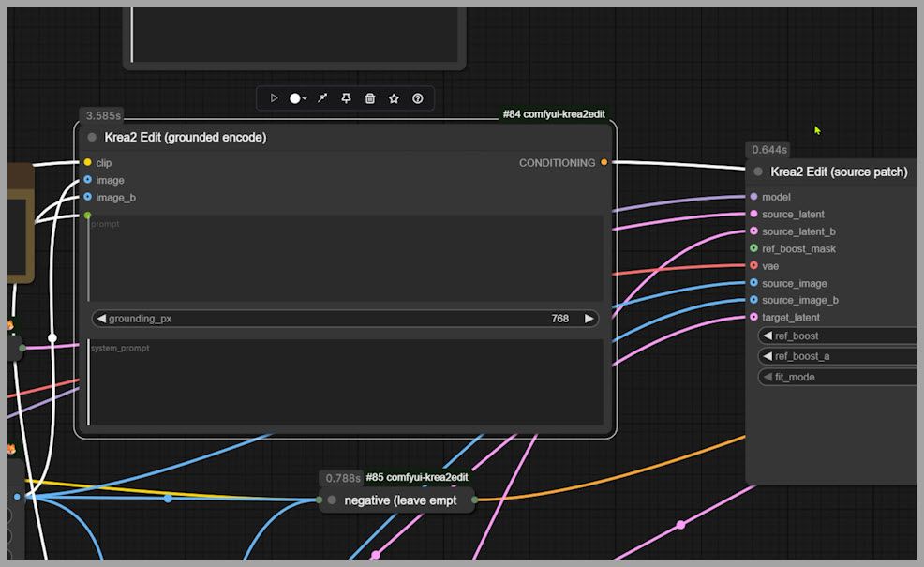Click the pink link midpoint dot below source patch
Viewport: 924px width, 567px height.
[680, 525]
